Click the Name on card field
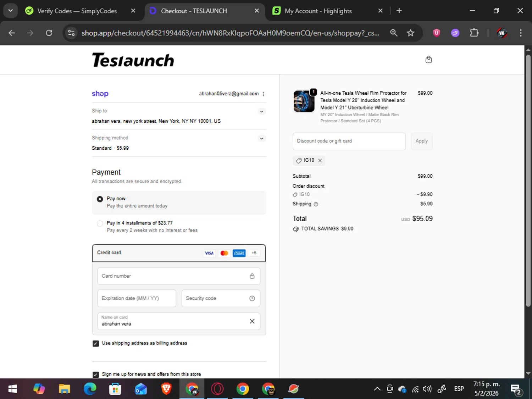 (x=179, y=321)
